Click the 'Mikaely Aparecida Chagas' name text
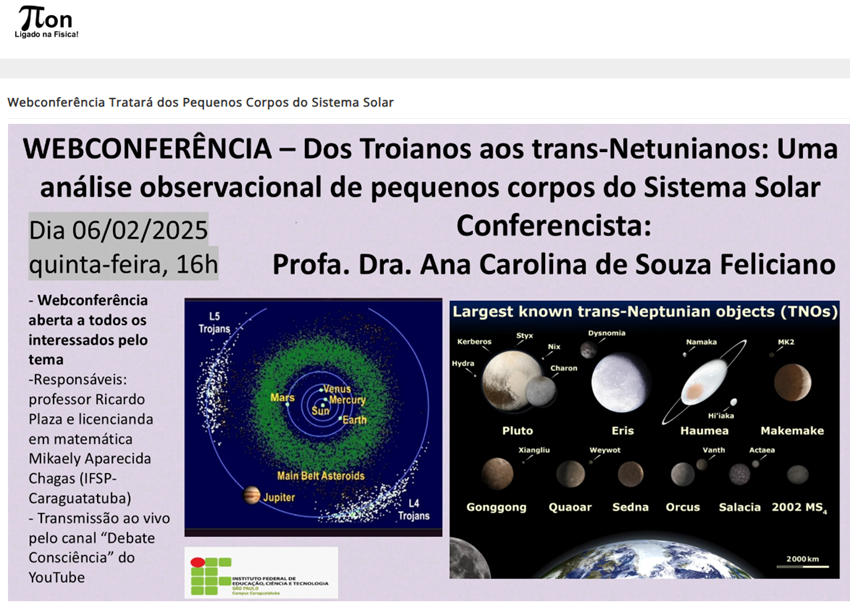Screen dimensions: 850x602 90,469
